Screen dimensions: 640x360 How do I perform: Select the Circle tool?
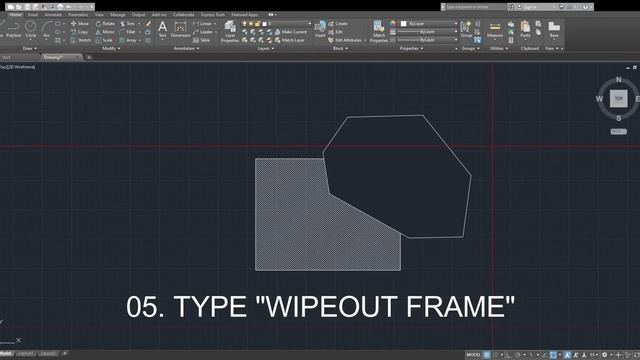tap(31, 29)
